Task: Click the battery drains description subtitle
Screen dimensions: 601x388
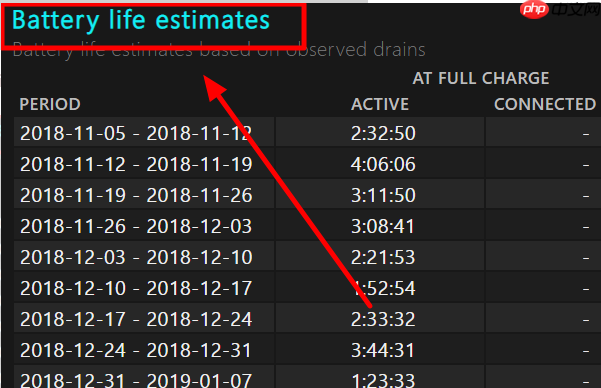Action: click(219, 50)
